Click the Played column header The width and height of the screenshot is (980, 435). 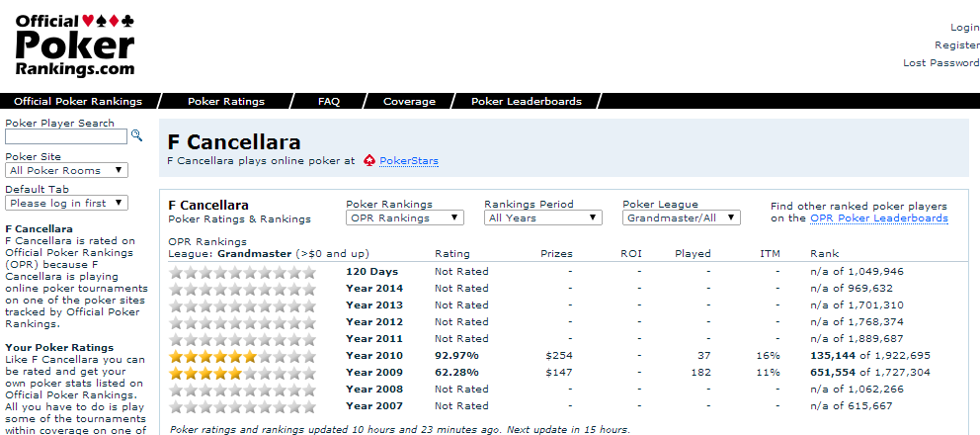694,254
